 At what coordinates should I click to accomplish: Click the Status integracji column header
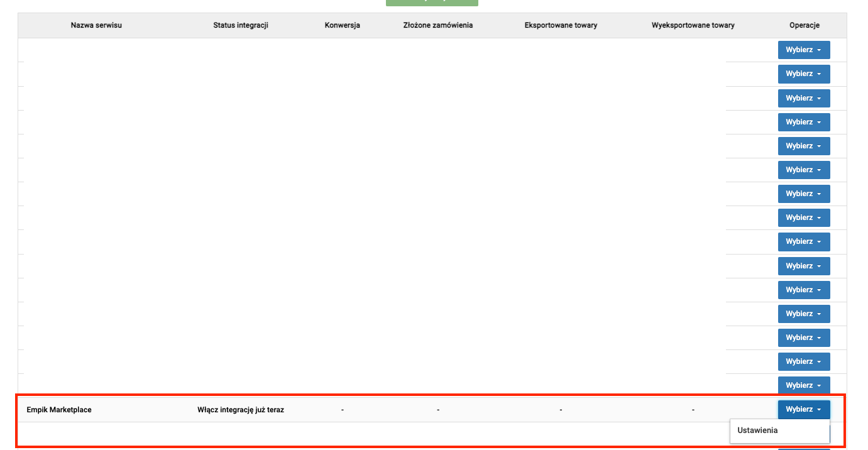coord(241,25)
